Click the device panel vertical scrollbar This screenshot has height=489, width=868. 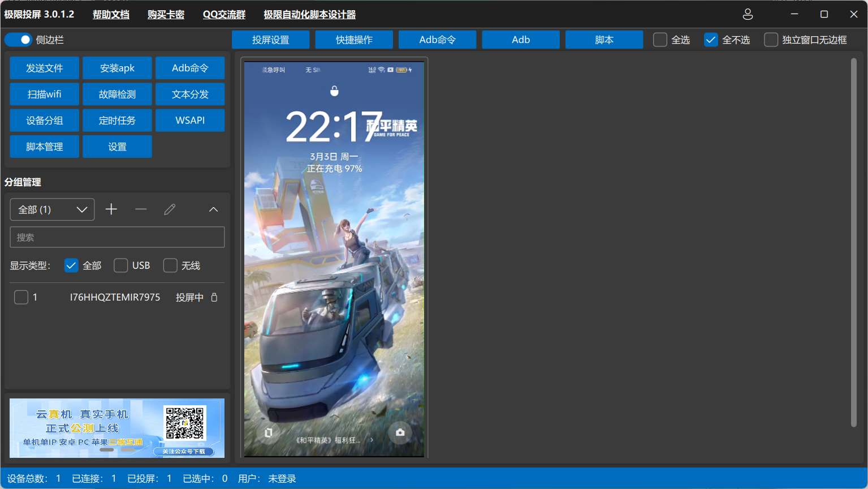[854, 243]
